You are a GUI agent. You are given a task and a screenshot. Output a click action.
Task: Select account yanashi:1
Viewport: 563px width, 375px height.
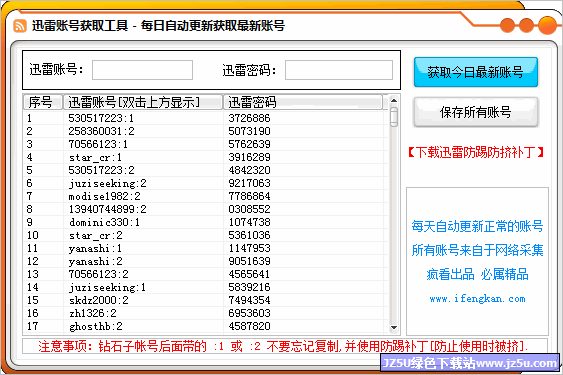(95, 248)
